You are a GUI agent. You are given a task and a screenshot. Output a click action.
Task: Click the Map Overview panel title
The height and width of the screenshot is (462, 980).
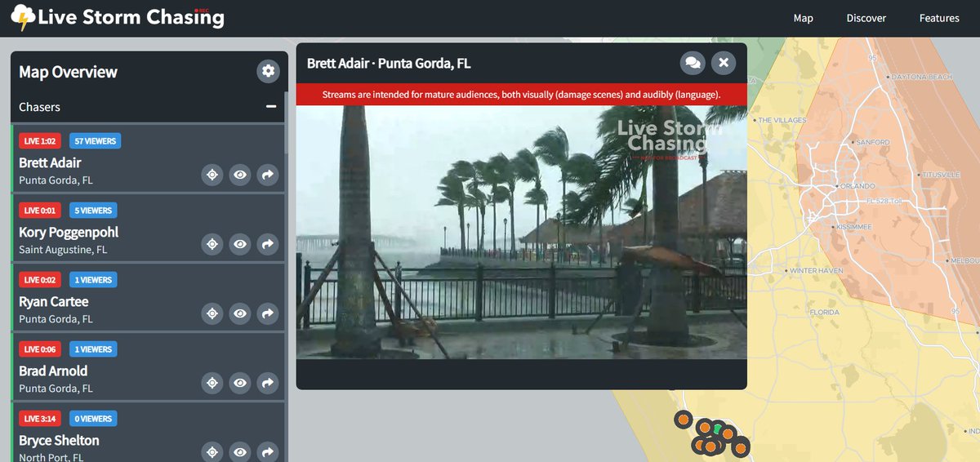[x=69, y=72]
